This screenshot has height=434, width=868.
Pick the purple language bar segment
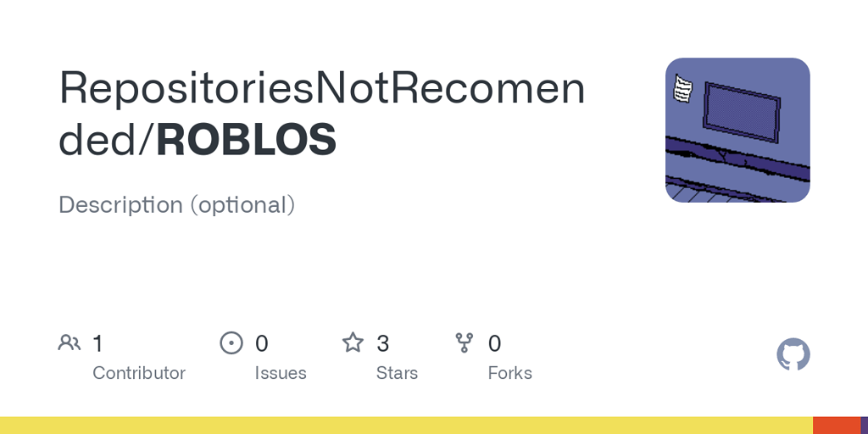864,426
